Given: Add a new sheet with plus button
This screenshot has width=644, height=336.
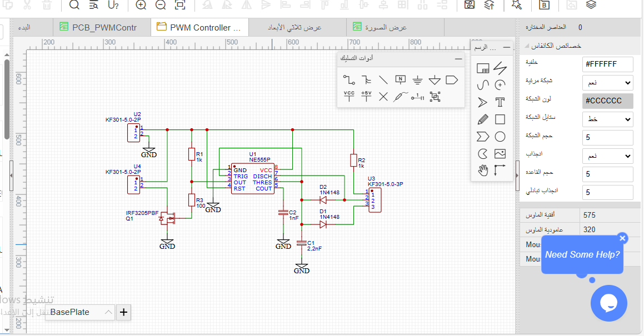Looking at the screenshot, I should pyautogui.click(x=123, y=312).
